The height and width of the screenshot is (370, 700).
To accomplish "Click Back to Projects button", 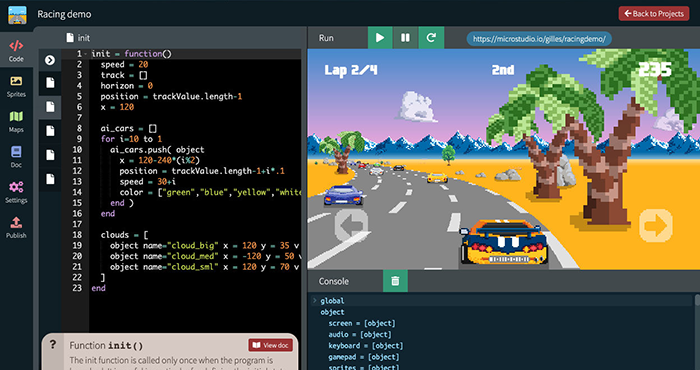I will 654,14.
